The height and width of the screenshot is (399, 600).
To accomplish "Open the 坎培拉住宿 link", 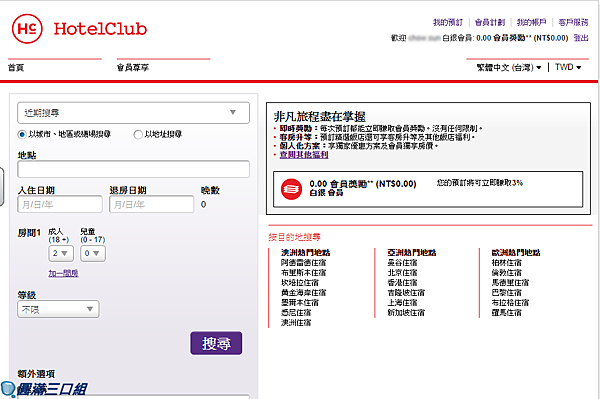I will [300, 282].
